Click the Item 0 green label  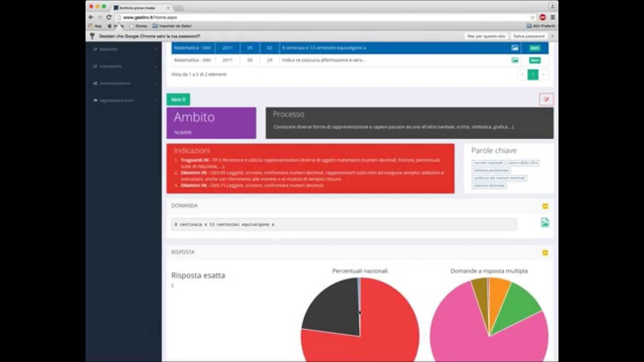point(178,100)
